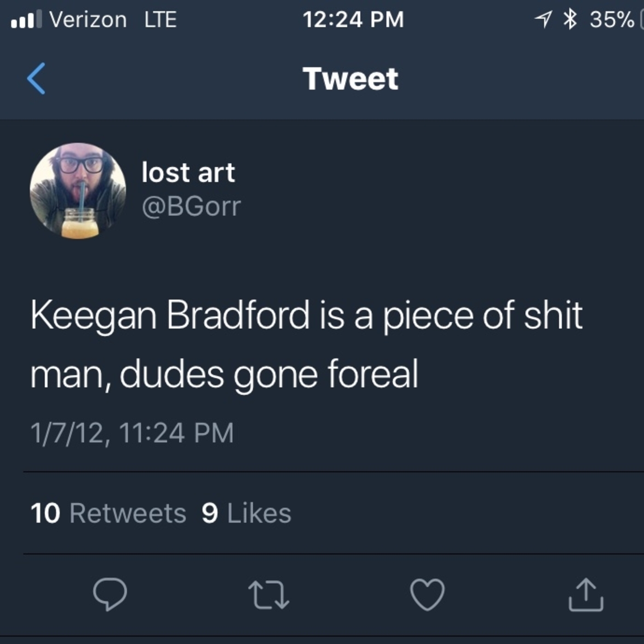This screenshot has height=644, width=644.
Task: Tap the 35% battery indicator
Action: [x=612, y=19]
